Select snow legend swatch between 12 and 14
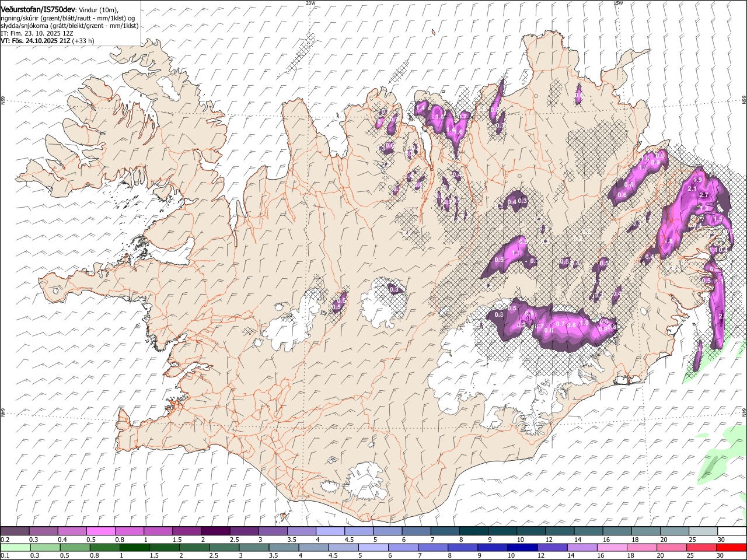Screen dimensions: 747x560 coord(560,531)
